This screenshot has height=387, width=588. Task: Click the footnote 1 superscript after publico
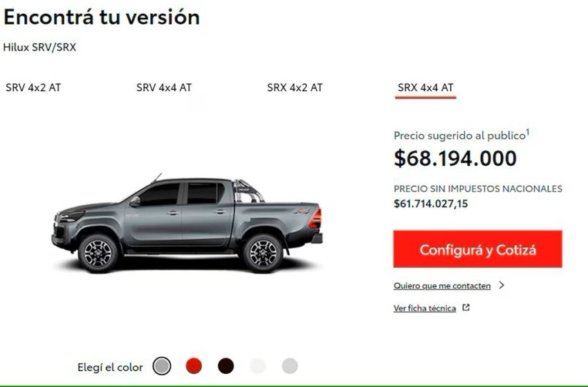[528, 132]
